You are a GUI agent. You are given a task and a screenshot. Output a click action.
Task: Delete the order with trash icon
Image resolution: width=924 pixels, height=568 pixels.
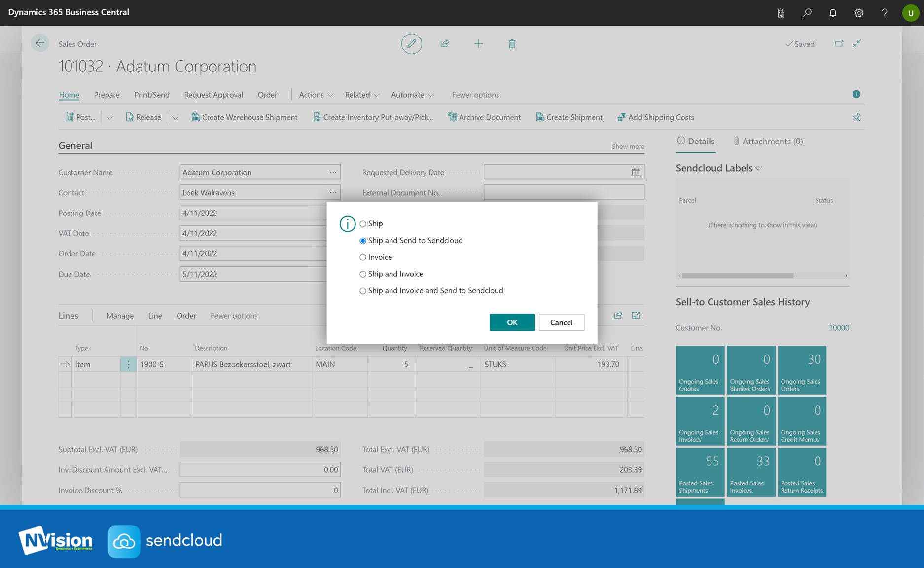click(512, 44)
